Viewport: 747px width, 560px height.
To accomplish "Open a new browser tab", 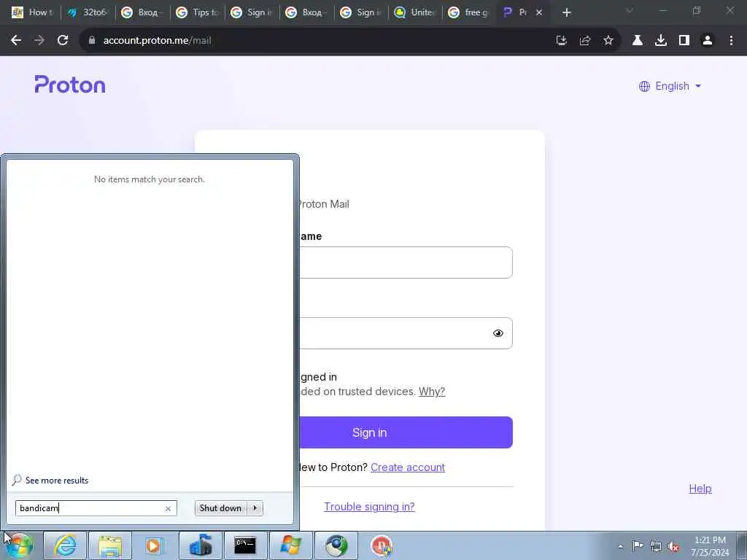I will click(x=566, y=12).
